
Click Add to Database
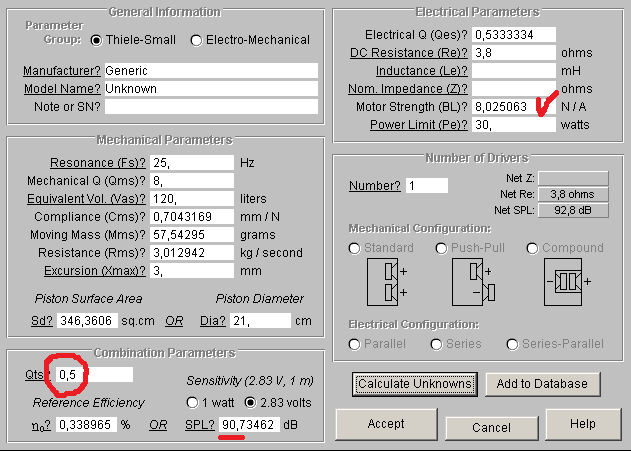click(542, 384)
